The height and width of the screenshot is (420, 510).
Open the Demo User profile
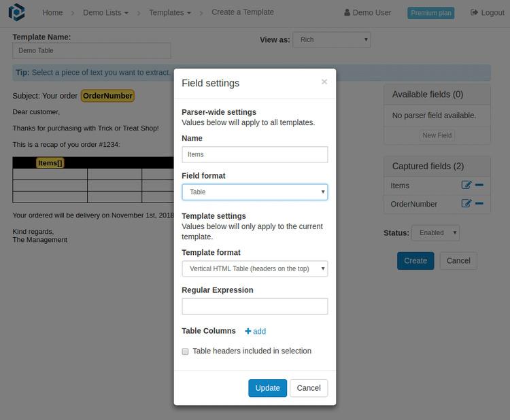pos(367,13)
